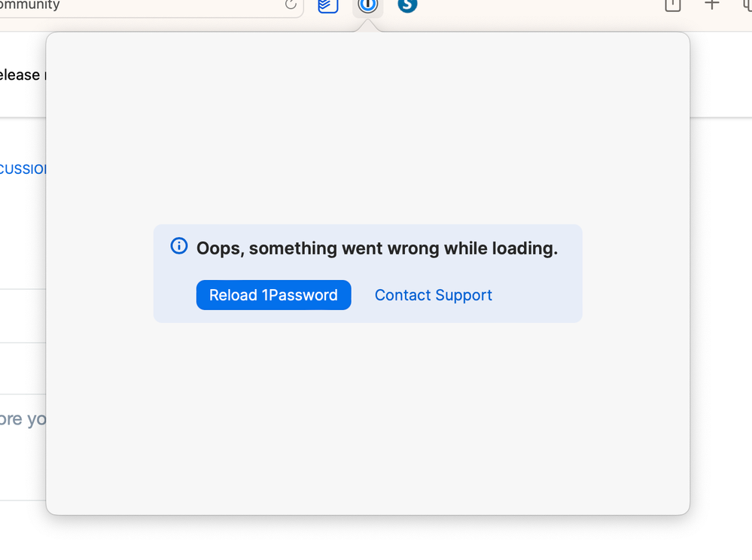
Task: Add a new tab with plus button
Action: click(x=711, y=5)
